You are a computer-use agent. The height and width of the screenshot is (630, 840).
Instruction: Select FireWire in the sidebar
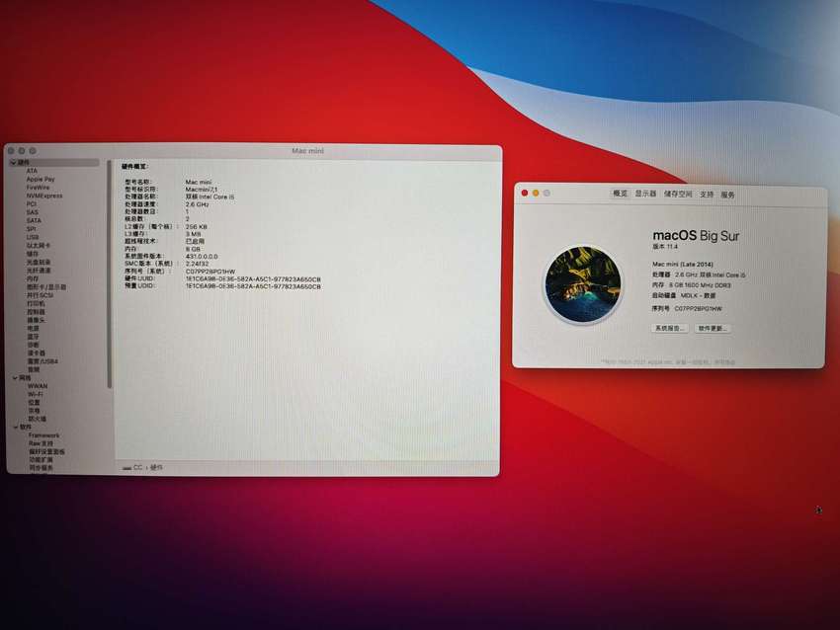38,188
